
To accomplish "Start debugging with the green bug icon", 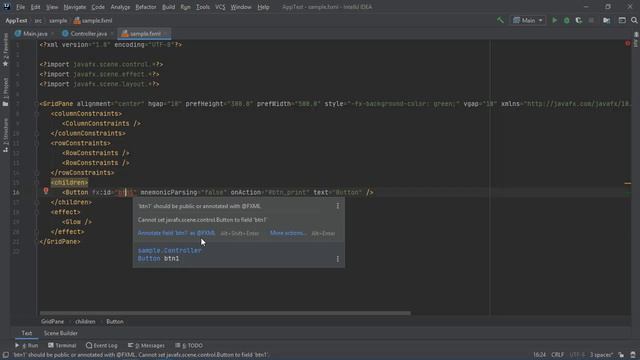I will 567,20.
